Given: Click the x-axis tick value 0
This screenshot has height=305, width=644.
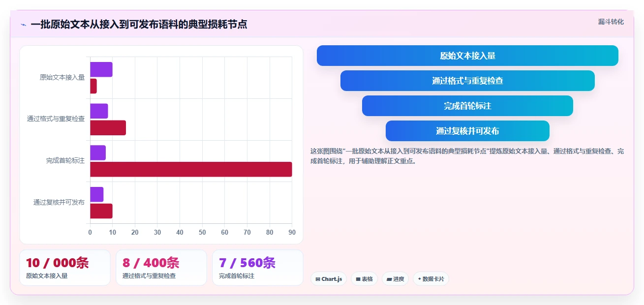Looking at the screenshot, I should click(x=90, y=232).
